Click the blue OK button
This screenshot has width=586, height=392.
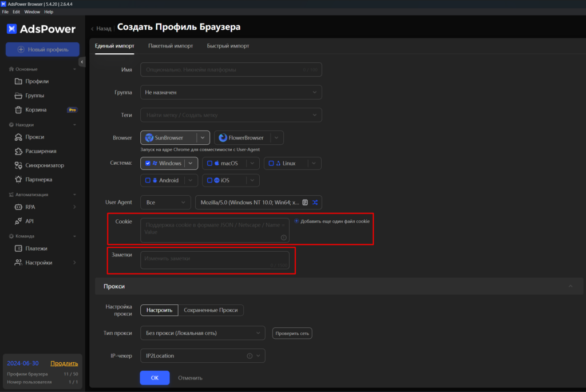coord(155,378)
